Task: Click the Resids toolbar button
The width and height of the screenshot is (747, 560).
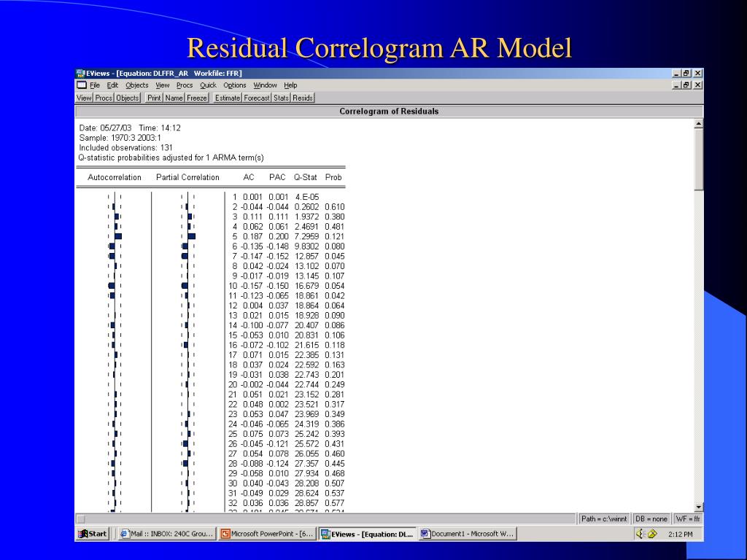Action: (x=303, y=98)
